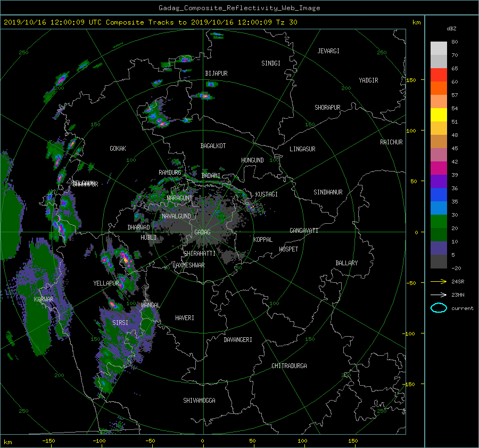The width and height of the screenshot is (479, 448).
Task: Select the KOPPAL city label
Action: (263, 240)
